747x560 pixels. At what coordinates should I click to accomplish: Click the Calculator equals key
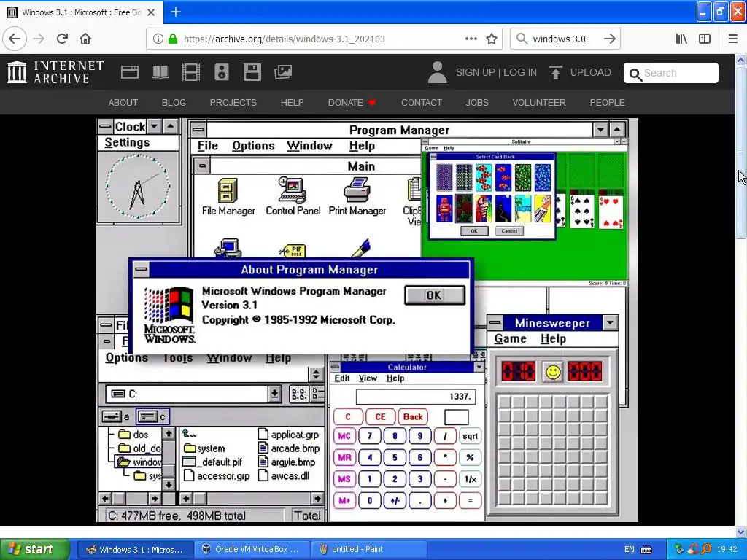(x=470, y=500)
